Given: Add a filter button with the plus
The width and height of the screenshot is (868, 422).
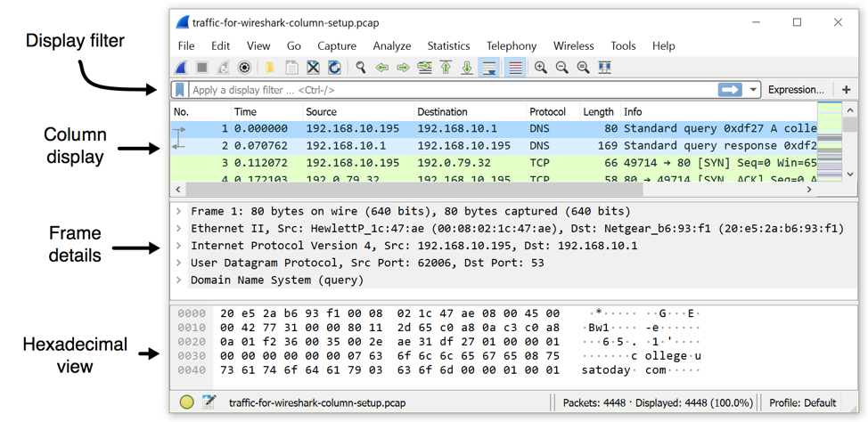Looking at the screenshot, I should tap(846, 90).
